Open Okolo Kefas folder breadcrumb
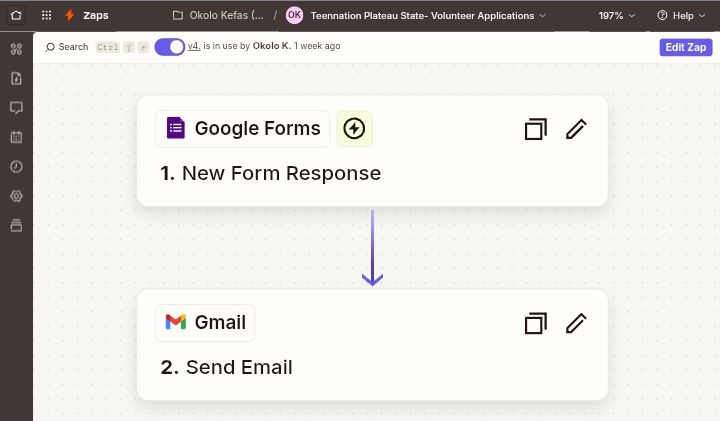 [219, 15]
